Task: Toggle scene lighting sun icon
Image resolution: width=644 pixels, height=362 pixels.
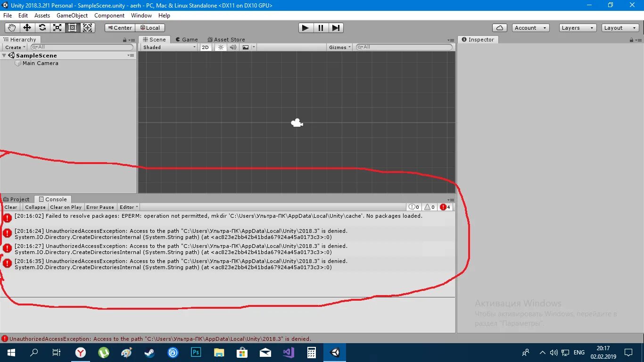Action: point(221,47)
